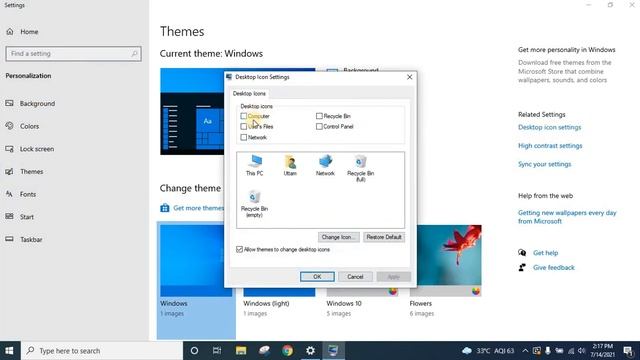Open the Desktop icon settings link
Image resolution: width=640 pixels, height=360 pixels.
click(549, 127)
